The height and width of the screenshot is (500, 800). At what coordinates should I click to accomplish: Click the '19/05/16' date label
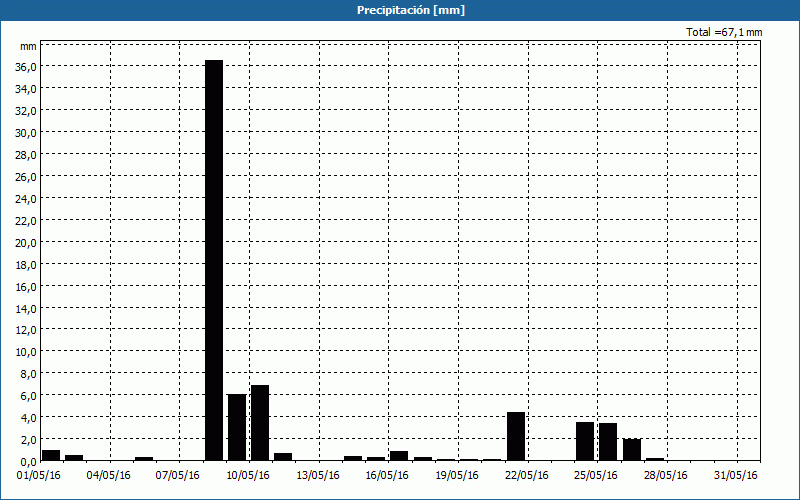pyautogui.click(x=457, y=476)
